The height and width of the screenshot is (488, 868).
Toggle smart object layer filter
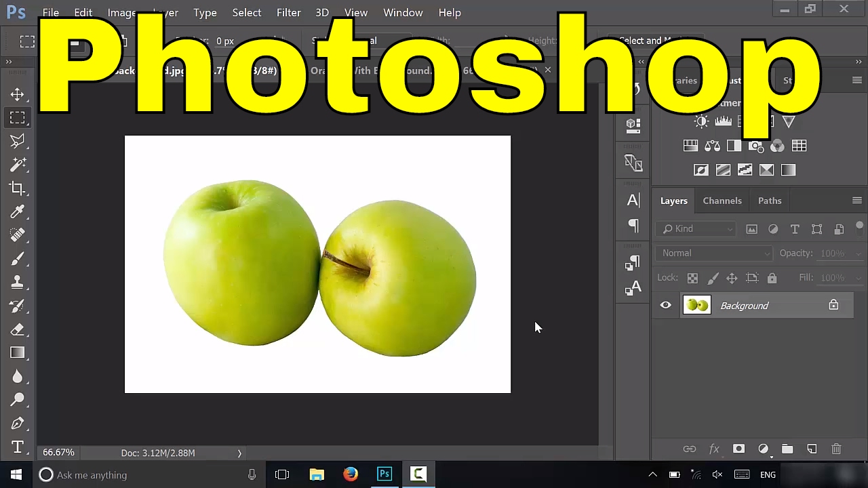[x=839, y=229]
